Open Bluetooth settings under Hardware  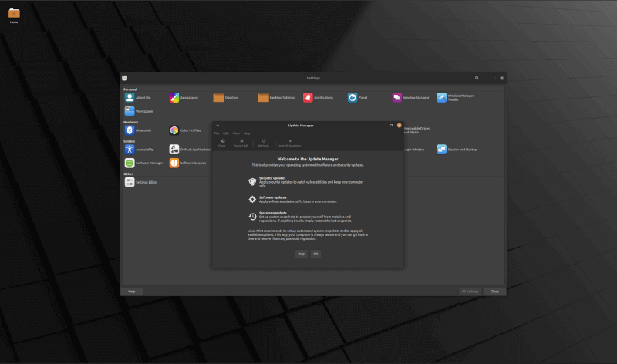(x=138, y=130)
